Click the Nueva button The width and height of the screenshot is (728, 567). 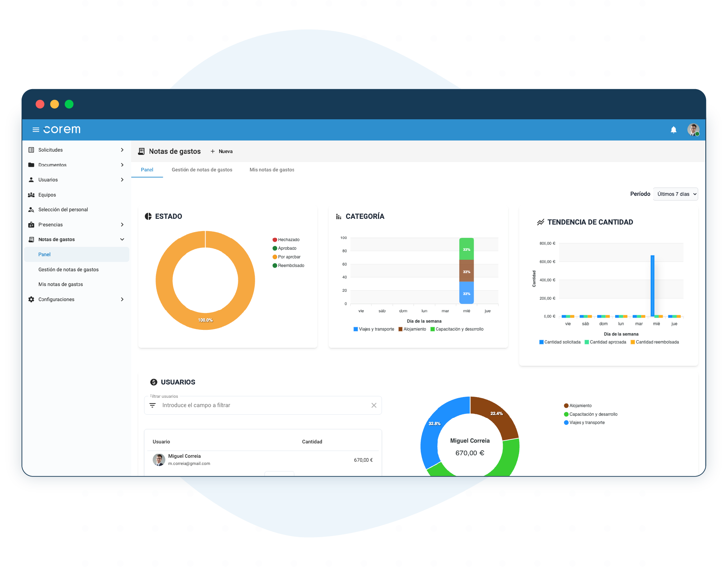222,151
